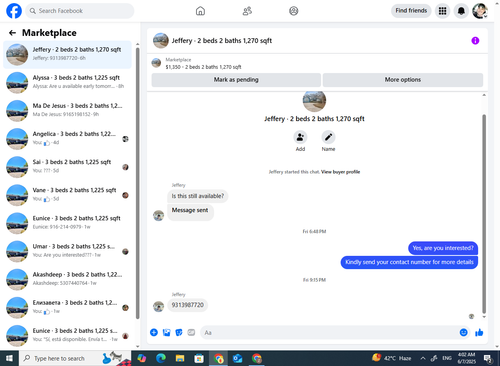The width and height of the screenshot is (500, 366).
Task: Click the Marketplace listing price line $1,350
Action: pos(203,67)
